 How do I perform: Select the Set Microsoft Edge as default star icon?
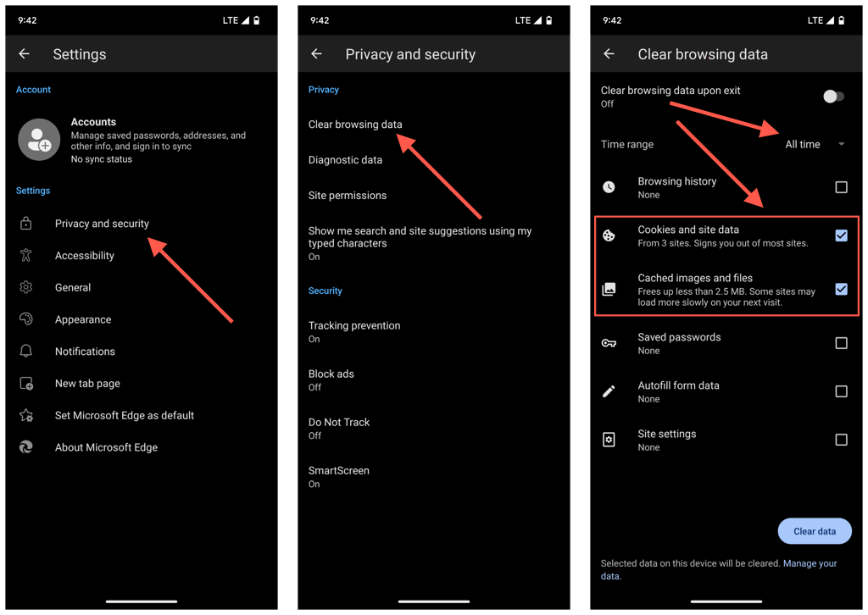[x=25, y=415]
